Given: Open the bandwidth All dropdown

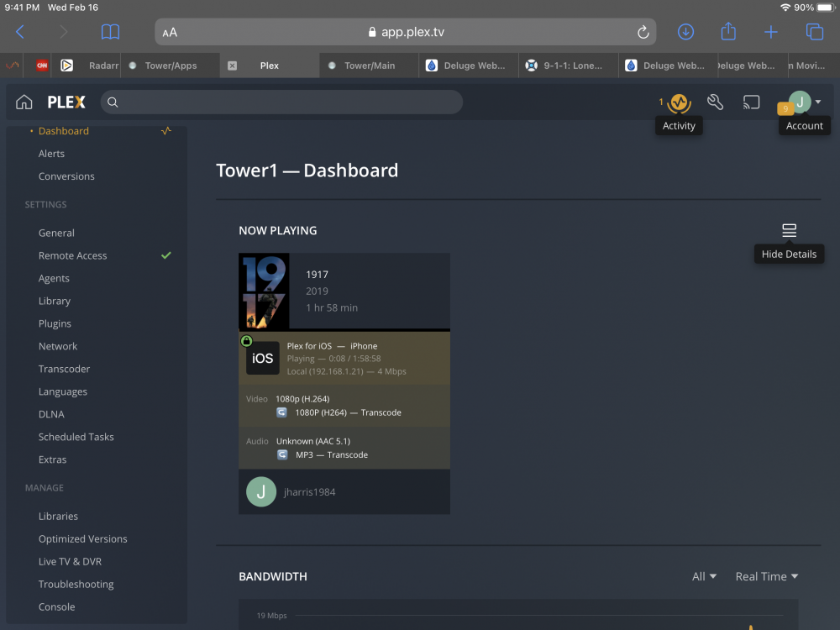Looking at the screenshot, I should [x=704, y=576].
